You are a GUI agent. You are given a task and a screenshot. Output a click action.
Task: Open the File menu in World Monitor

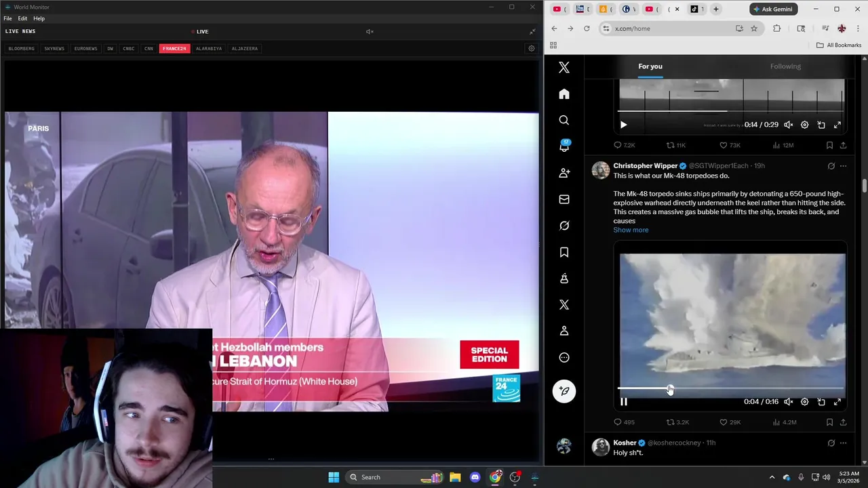point(7,18)
